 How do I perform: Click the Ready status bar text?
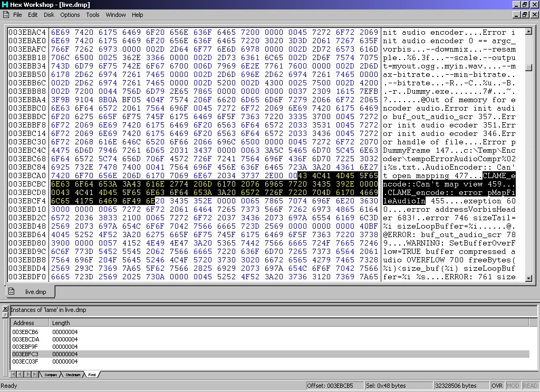[9, 386]
